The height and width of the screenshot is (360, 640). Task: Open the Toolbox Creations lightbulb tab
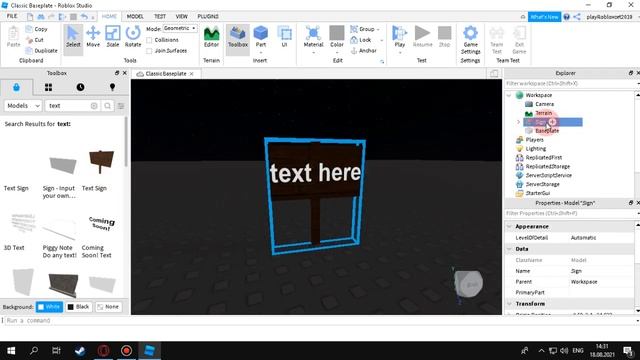click(112, 87)
